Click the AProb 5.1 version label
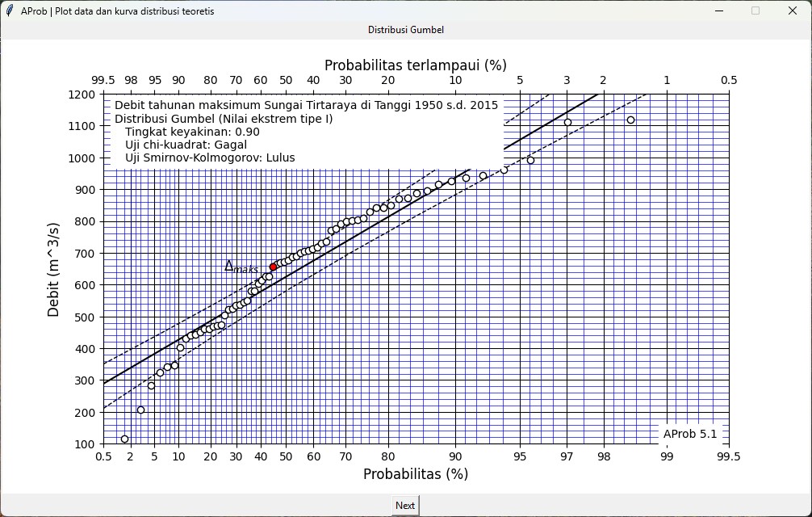The width and height of the screenshot is (812, 517). point(689,435)
